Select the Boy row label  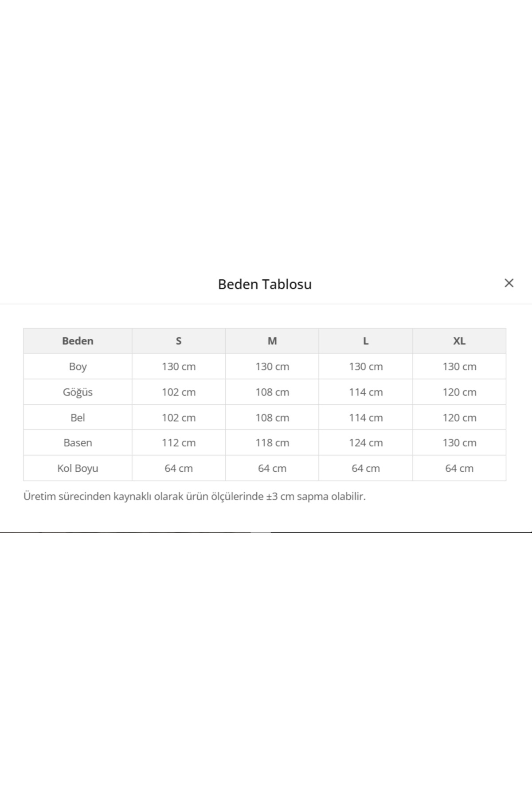pos(78,367)
